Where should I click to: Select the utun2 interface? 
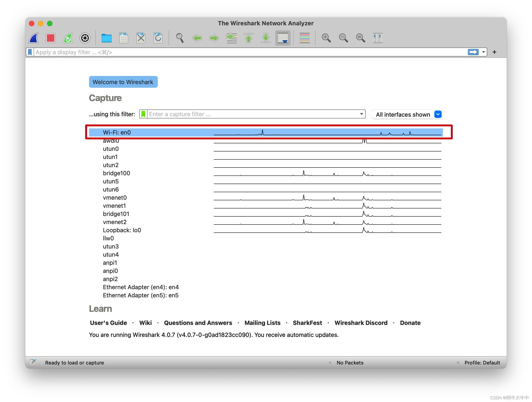[266, 165]
